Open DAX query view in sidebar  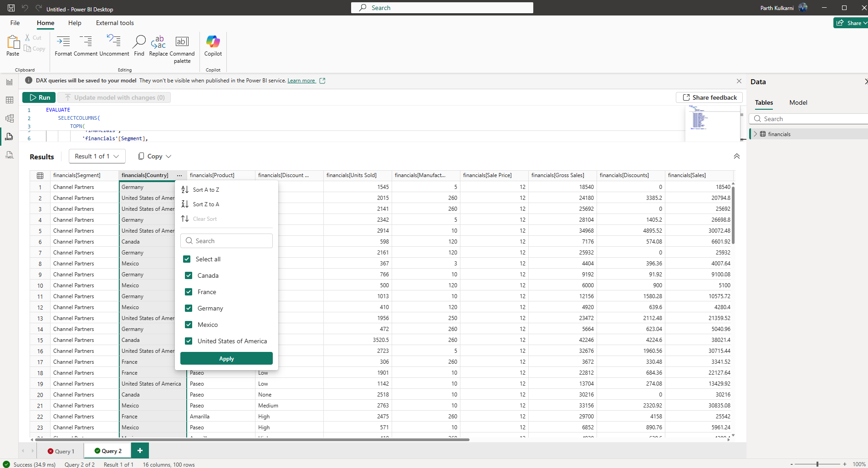point(10,137)
